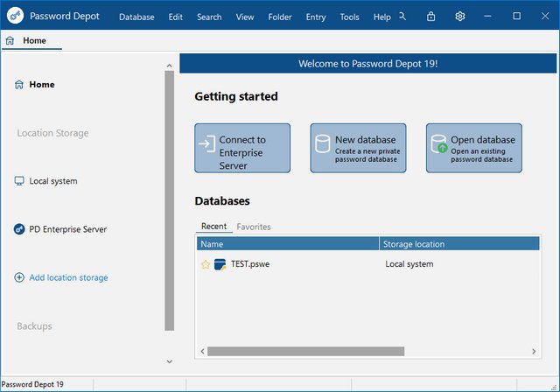Switch to the Favorites tab

[254, 227]
